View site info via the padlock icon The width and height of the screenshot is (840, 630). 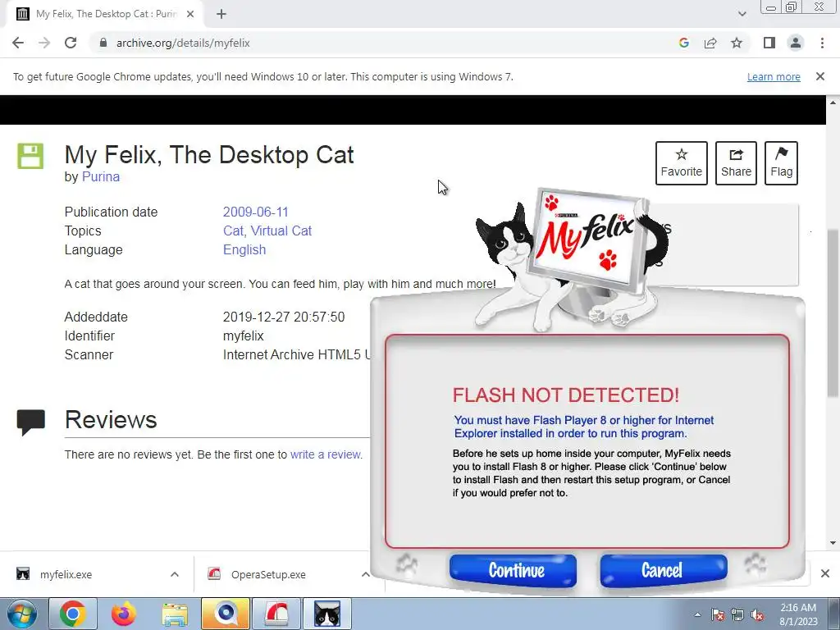click(103, 43)
